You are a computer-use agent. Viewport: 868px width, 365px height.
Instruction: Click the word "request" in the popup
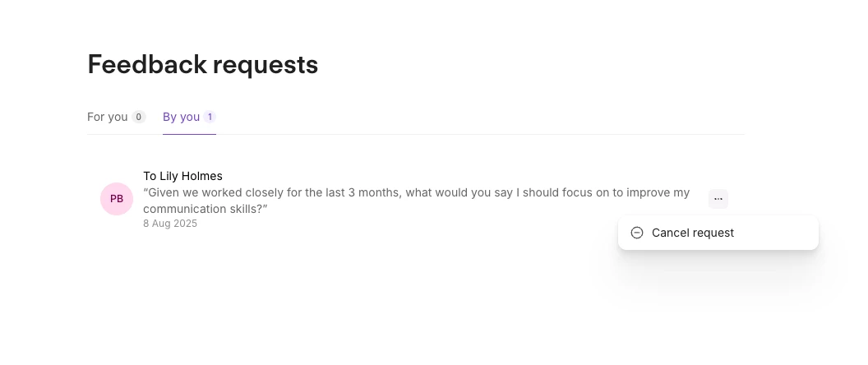click(713, 233)
